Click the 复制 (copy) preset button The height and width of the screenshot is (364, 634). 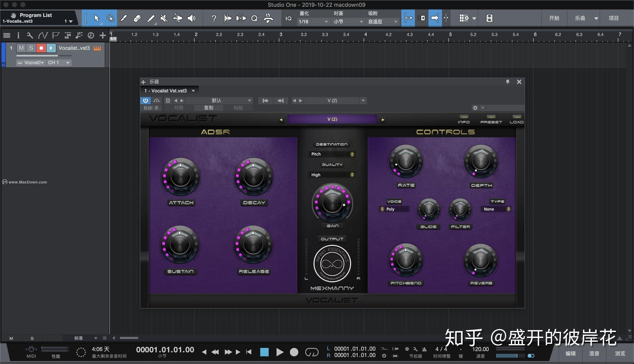pos(209,108)
